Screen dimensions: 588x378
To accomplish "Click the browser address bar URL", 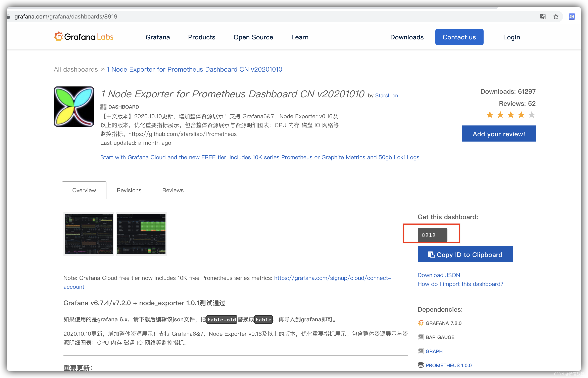I will click(66, 16).
